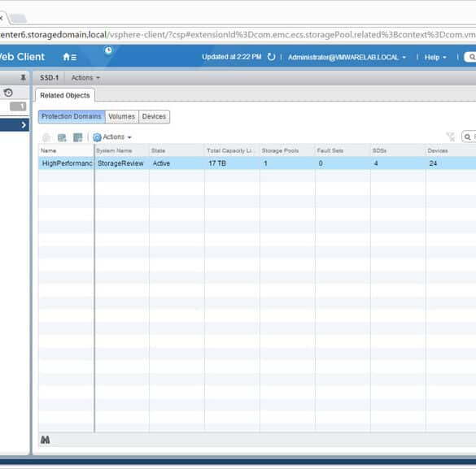Image resolution: width=476 pixels, height=469 pixels.
Task: Open the Administrator@VMWARELAB.LOCAL user dropdown
Action: [347, 57]
